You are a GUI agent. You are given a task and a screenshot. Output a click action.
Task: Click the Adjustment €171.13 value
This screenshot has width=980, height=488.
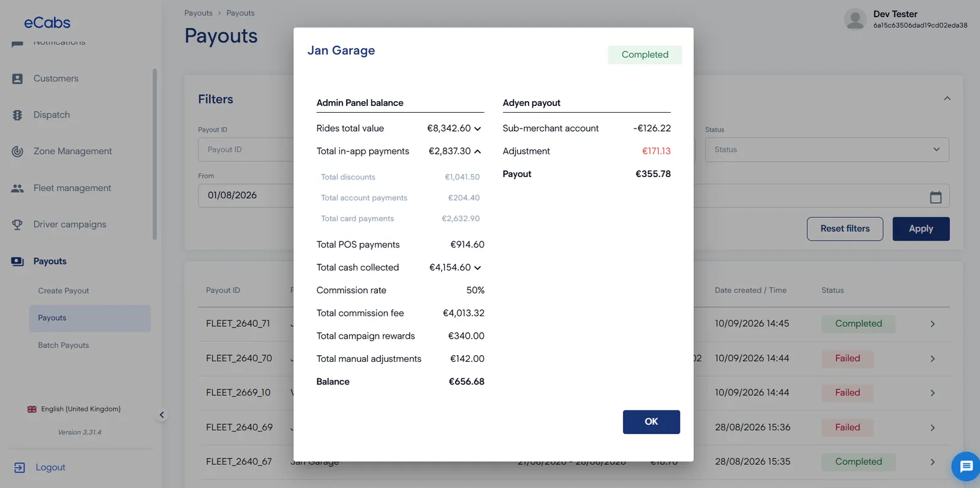pyautogui.click(x=656, y=151)
